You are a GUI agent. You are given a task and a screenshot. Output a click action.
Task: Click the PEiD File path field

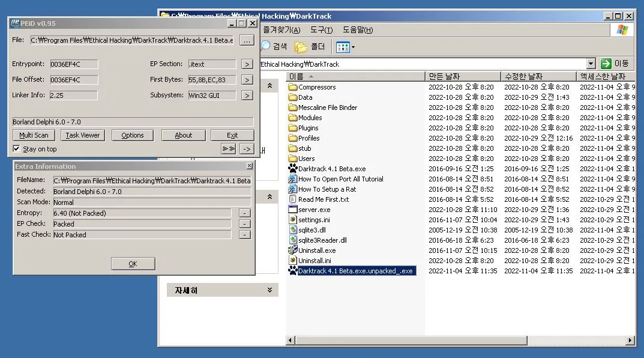pyautogui.click(x=132, y=40)
